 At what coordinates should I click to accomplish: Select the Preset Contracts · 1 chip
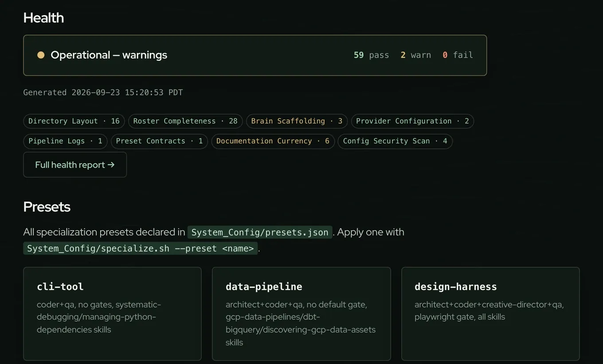[159, 141]
